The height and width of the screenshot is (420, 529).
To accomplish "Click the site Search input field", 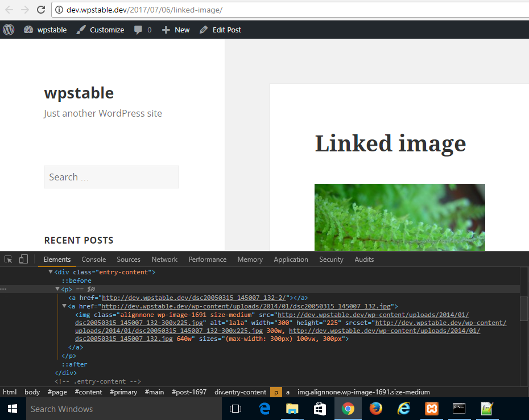I will [111, 177].
